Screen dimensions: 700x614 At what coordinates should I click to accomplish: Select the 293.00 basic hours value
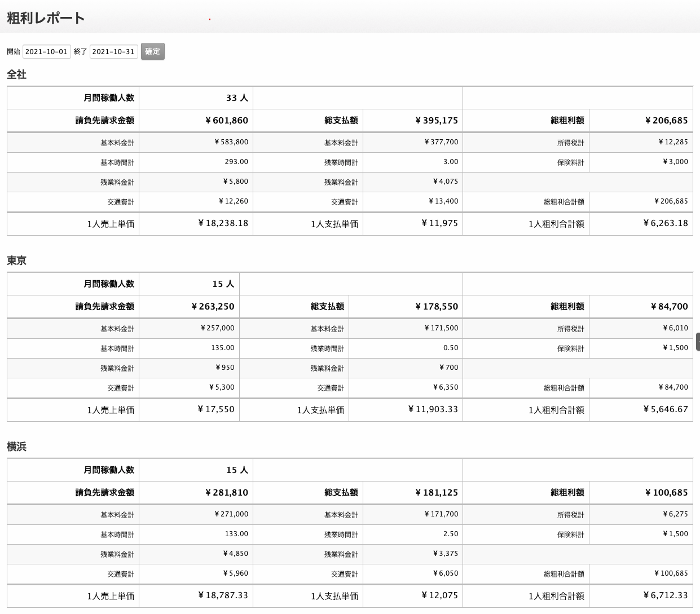click(x=236, y=162)
